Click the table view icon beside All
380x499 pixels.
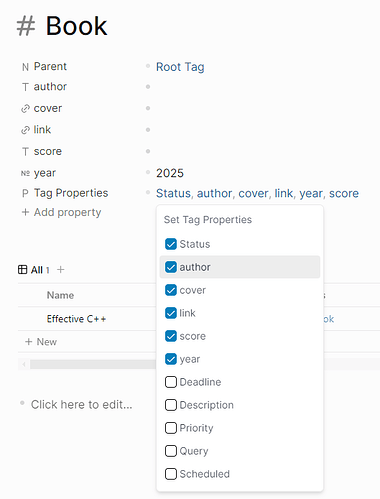22,270
